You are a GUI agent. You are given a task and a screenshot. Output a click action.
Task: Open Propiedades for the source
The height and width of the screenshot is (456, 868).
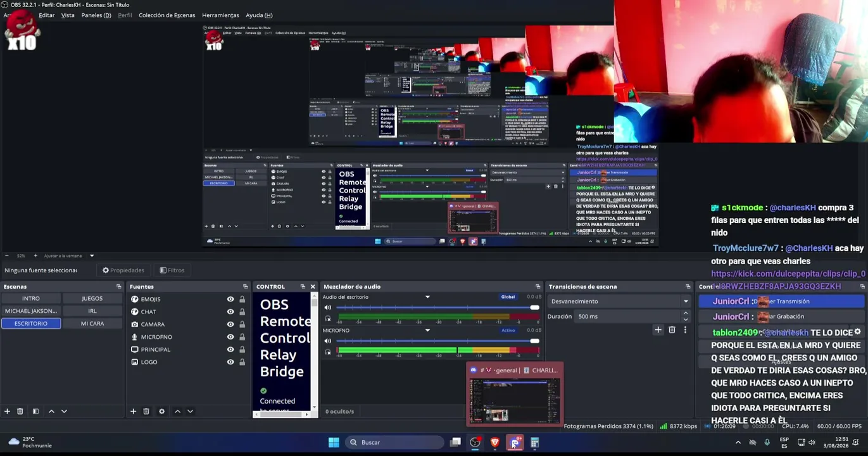[x=123, y=270]
